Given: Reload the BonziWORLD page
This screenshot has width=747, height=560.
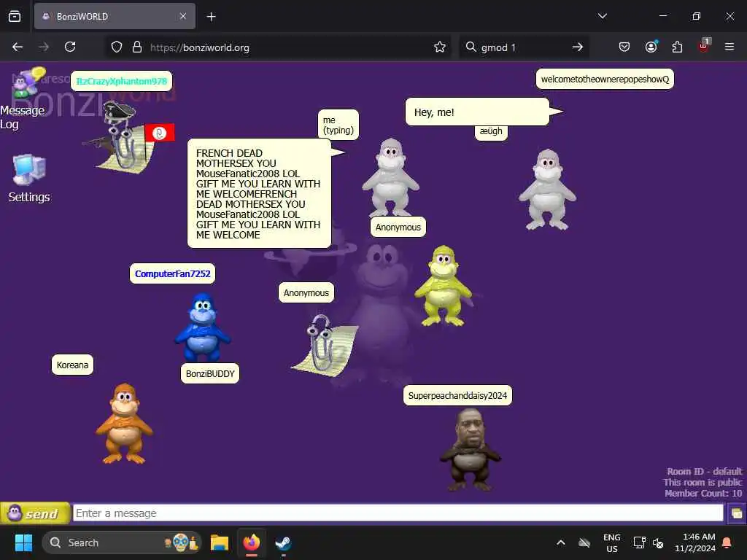Looking at the screenshot, I should point(70,47).
